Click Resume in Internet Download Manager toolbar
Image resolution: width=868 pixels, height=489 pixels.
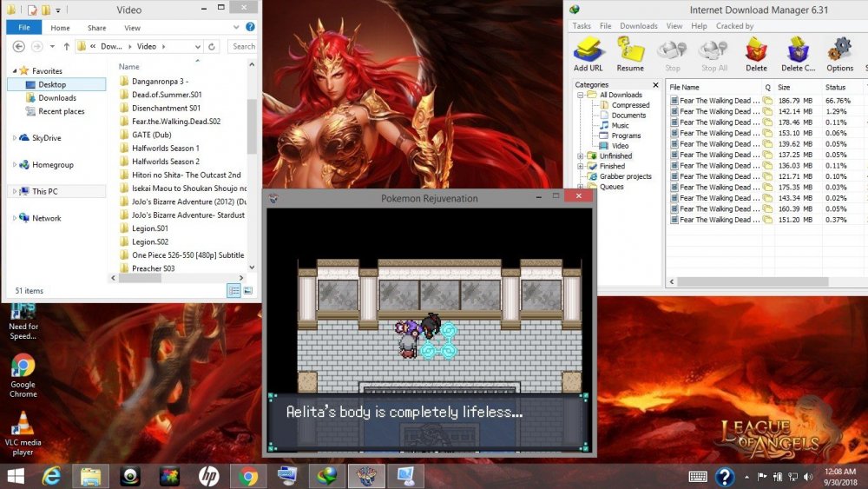click(x=630, y=54)
